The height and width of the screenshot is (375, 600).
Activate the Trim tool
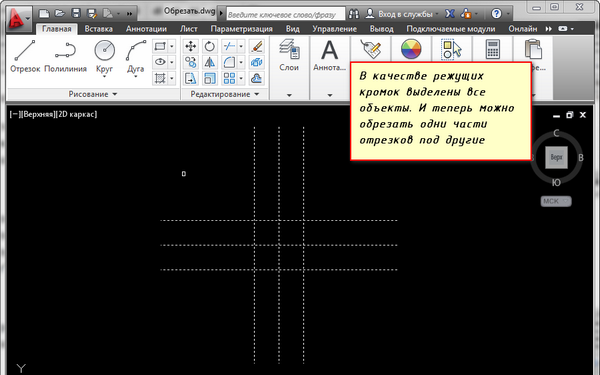pyautogui.click(x=229, y=46)
